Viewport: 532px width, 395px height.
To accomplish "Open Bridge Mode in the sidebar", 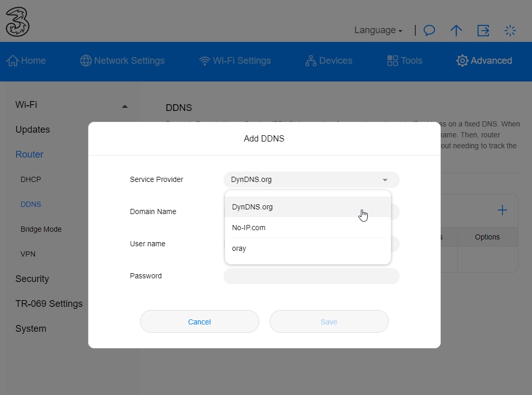I will (x=41, y=229).
